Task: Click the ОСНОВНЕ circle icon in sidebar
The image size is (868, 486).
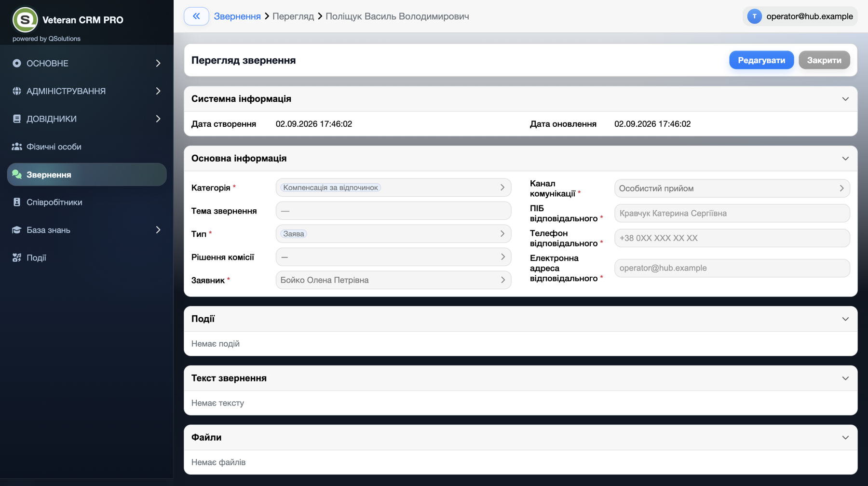Action: point(17,63)
